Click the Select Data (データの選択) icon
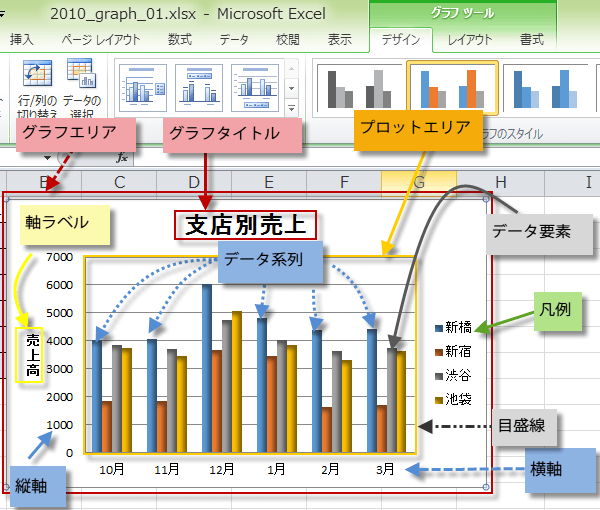The height and width of the screenshot is (510, 600). pos(80,80)
